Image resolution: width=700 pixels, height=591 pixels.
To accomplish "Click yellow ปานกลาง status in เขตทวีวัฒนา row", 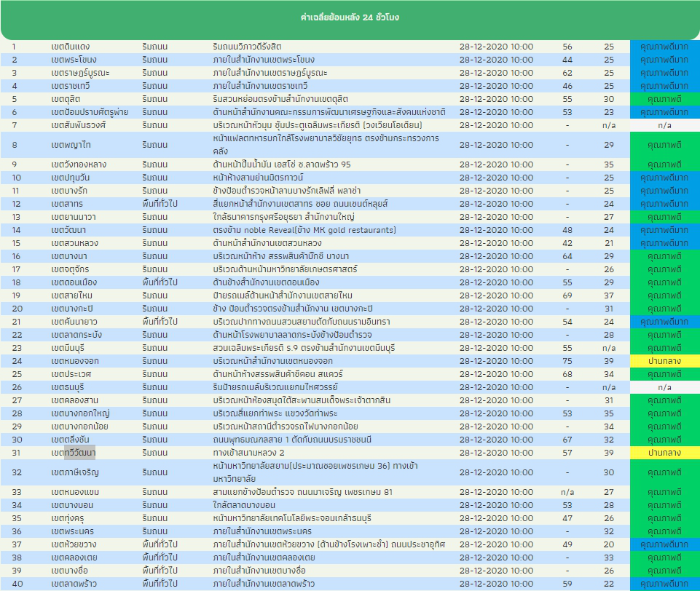I will pos(664,453).
